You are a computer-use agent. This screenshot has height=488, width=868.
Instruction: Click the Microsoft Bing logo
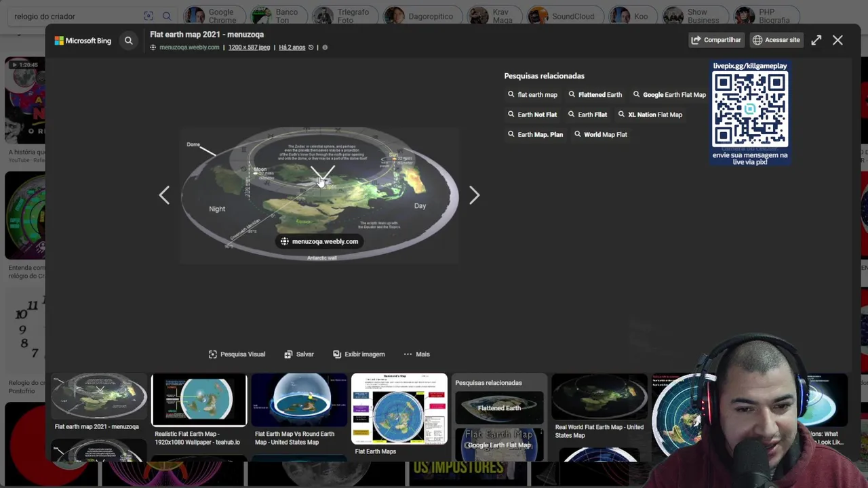[83, 41]
